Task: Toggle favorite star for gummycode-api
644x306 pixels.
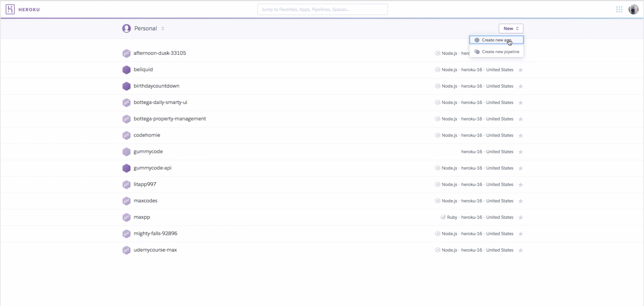Action: pyautogui.click(x=521, y=168)
